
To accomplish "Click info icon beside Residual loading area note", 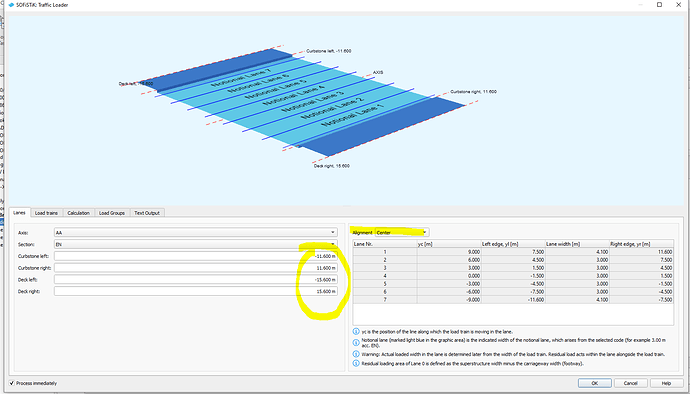I will (x=356, y=364).
